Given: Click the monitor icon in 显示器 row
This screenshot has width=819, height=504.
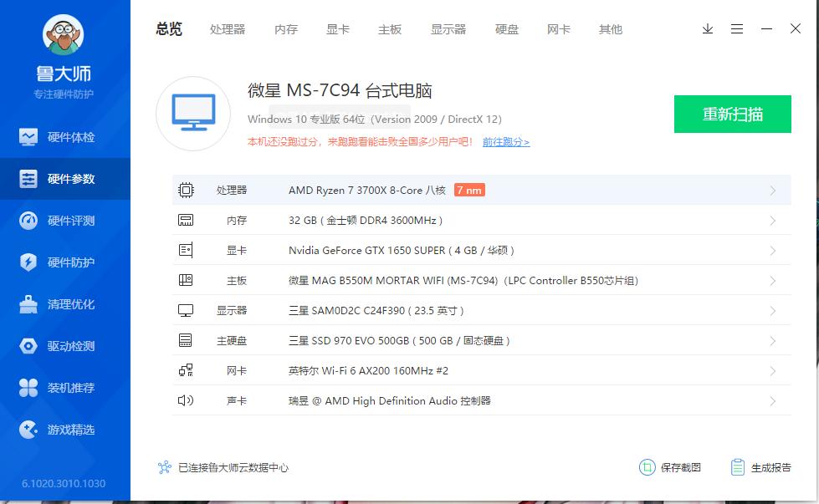Looking at the screenshot, I should 186,311.
